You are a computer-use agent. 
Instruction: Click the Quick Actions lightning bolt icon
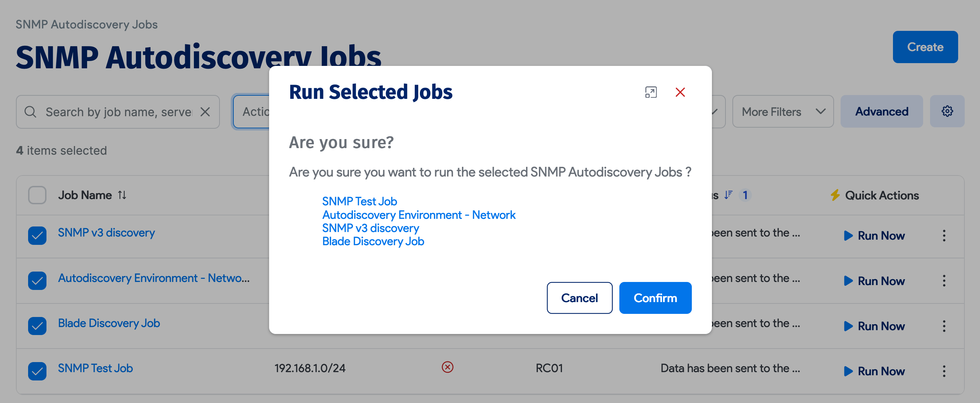tap(835, 195)
